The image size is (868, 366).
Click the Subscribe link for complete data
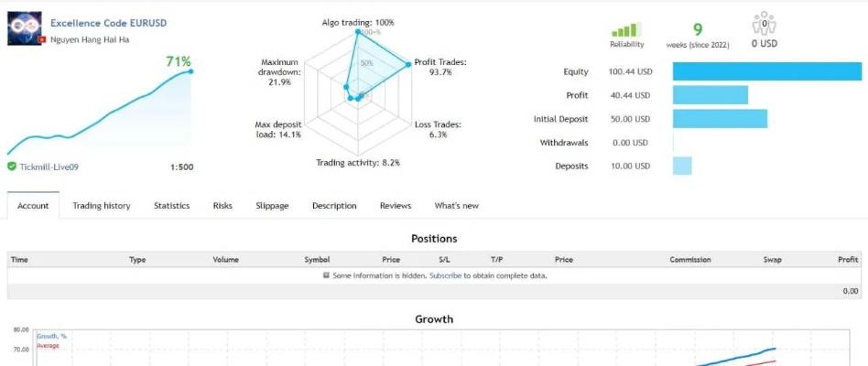click(445, 275)
